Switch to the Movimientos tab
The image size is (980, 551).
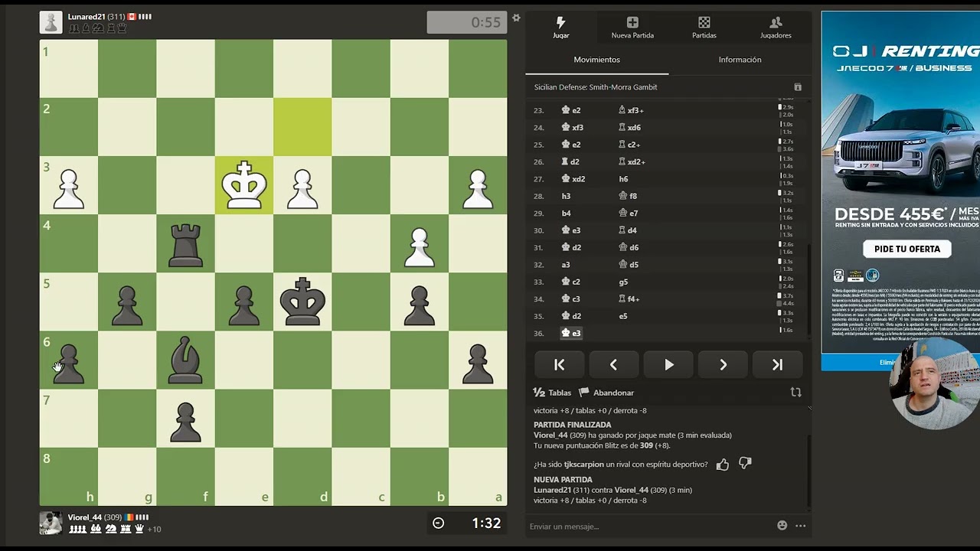(596, 60)
